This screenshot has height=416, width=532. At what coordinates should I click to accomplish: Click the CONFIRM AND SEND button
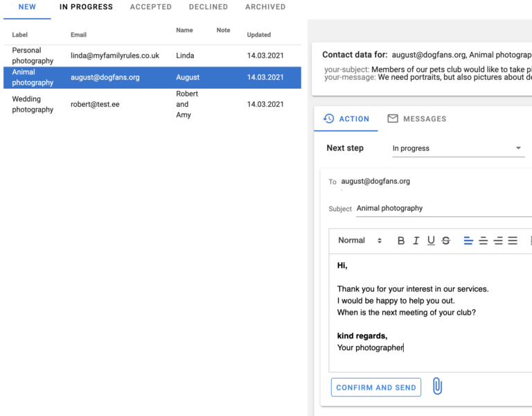376,388
